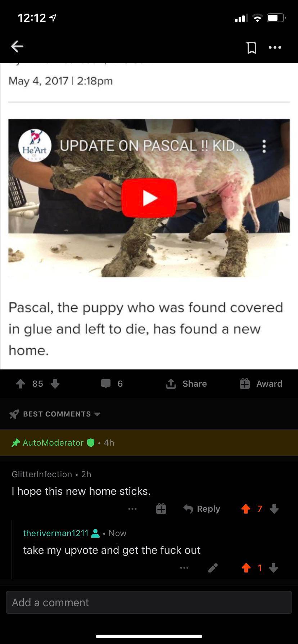Bookmark this post with save icon
The height and width of the screenshot is (644, 298).
click(x=251, y=47)
